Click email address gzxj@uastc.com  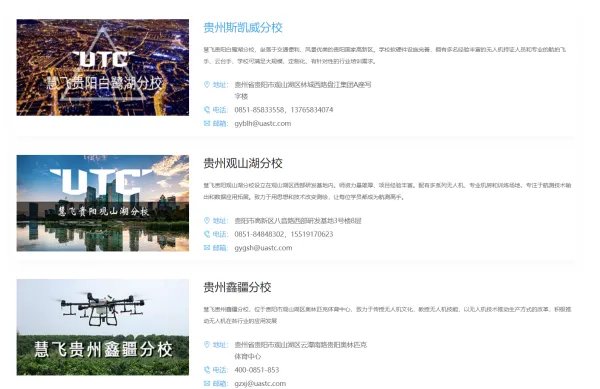260,384
